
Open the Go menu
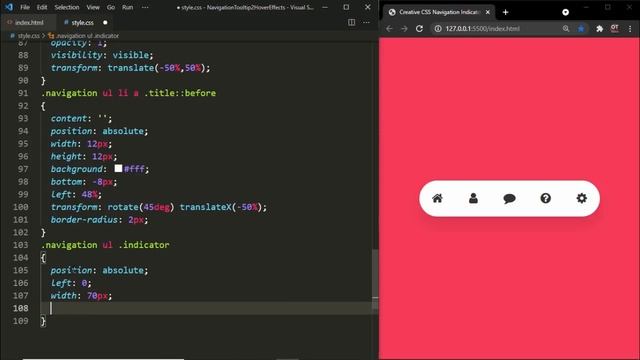click(111, 7)
